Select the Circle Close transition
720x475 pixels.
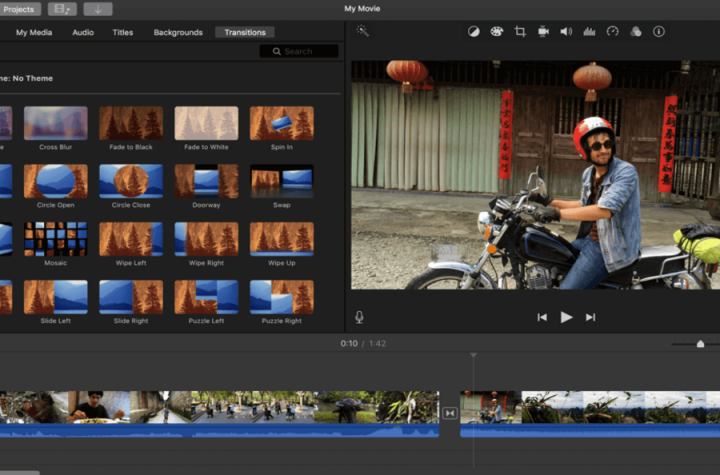pyautogui.click(x=131, y=181)
